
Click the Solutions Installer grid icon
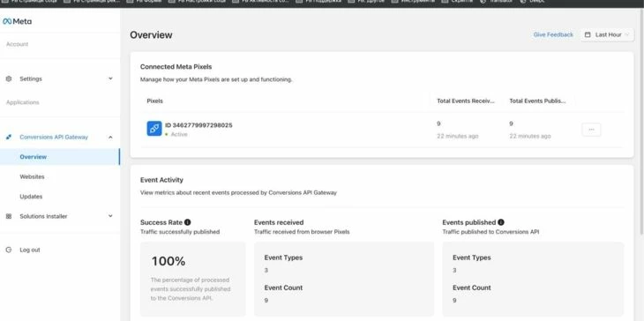[9, 216]
